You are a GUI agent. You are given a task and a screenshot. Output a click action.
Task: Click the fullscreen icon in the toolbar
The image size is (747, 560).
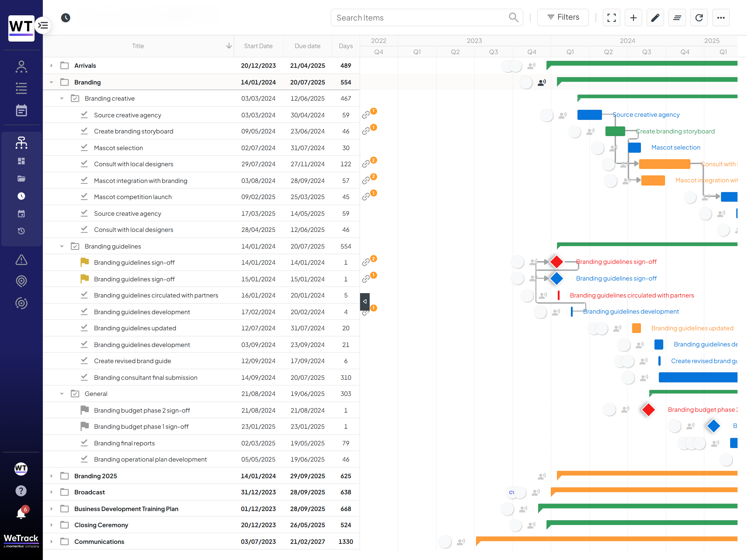tap(611, 17)
